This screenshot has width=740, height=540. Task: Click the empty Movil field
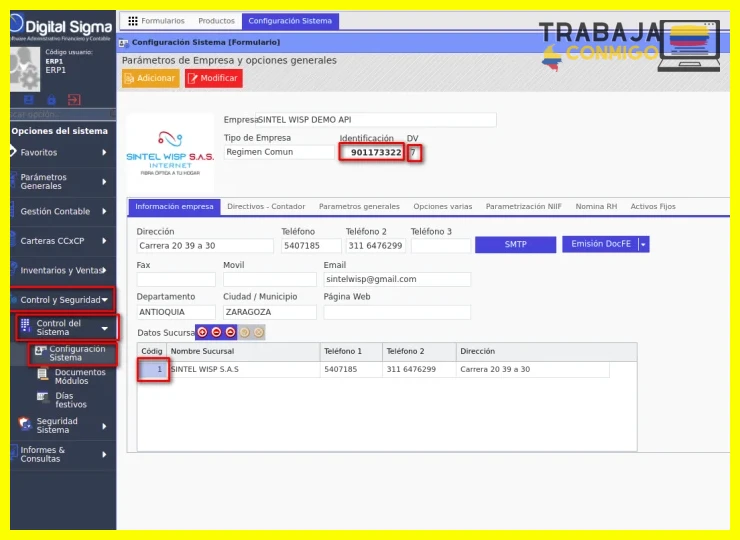coord(269,279)
